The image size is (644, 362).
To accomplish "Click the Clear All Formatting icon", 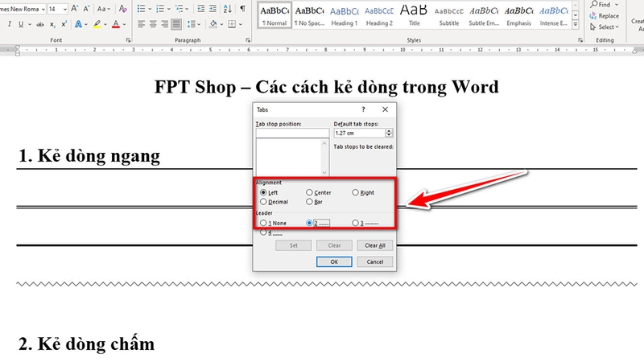I will click(123, 9).
